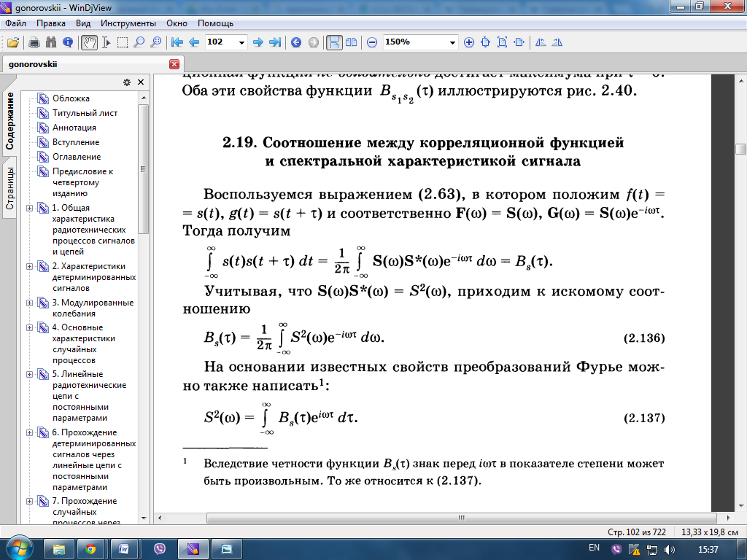747x560 pixels.
Task: Click the document vertical scrollbar thumb
Action: coord(740,149)
